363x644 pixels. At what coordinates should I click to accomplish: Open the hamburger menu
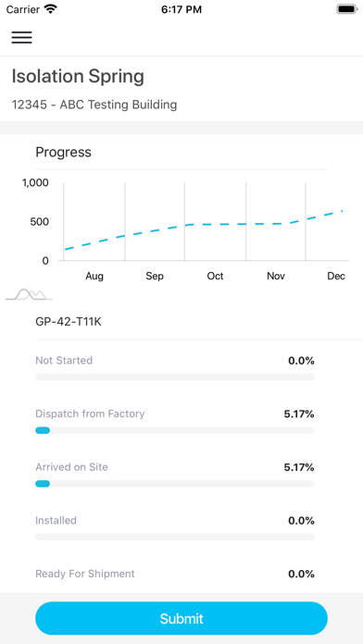pos(21,37)
